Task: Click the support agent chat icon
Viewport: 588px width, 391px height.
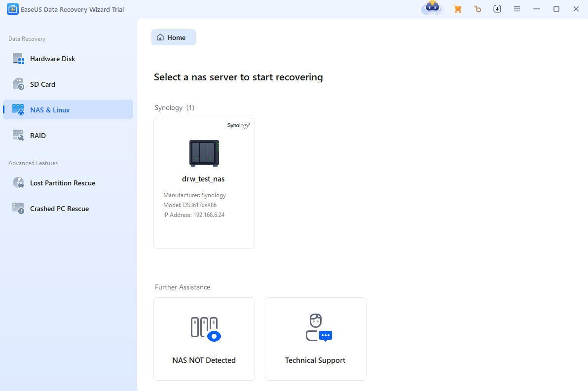Action: click(318, 328)
